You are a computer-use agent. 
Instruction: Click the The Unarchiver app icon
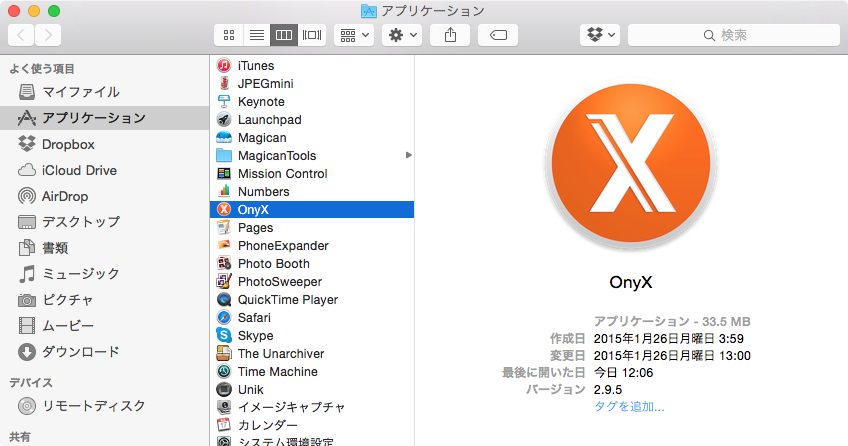tap(224, 354)
